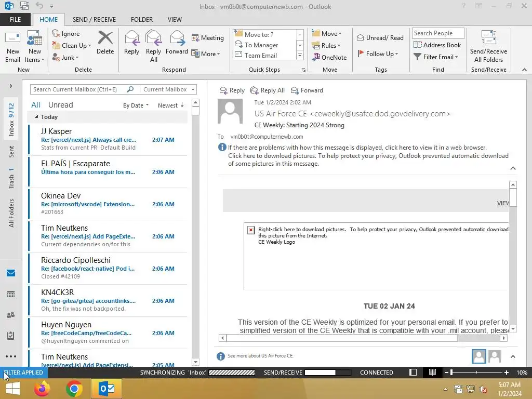Open the EL PAÍS | Escaparate email
The height and width of the screenshot is (399, 532).
click(108, 171)
